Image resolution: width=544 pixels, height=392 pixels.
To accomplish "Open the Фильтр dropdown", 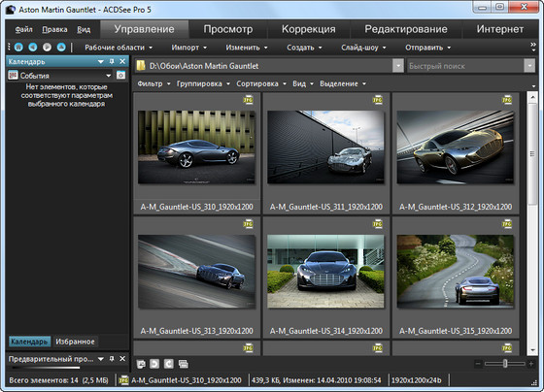I will 153,83.
